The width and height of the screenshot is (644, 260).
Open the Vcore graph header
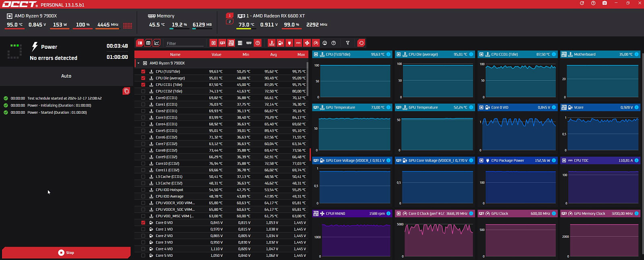click(600, 107)
